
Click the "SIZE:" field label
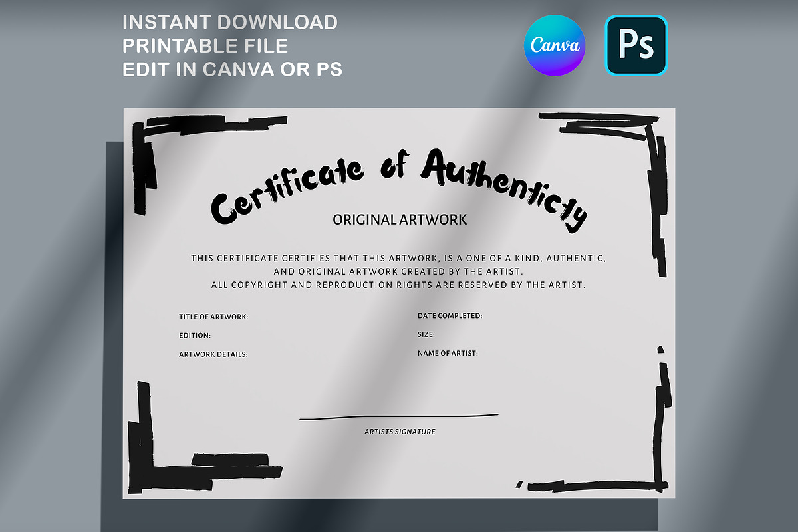426,334
